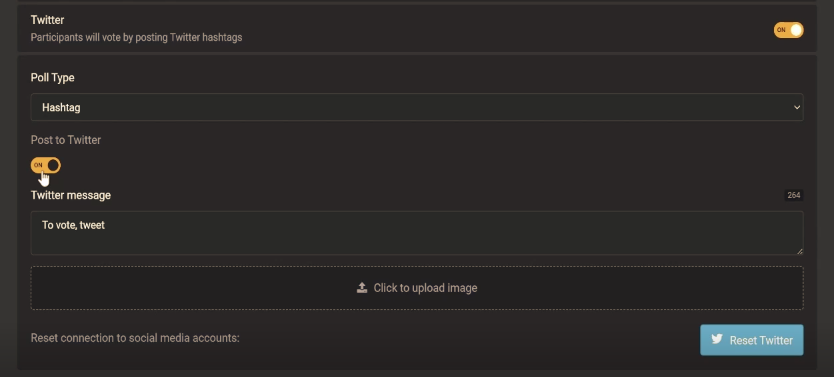Click the 'Click to upload image' label

pos(426,288)
